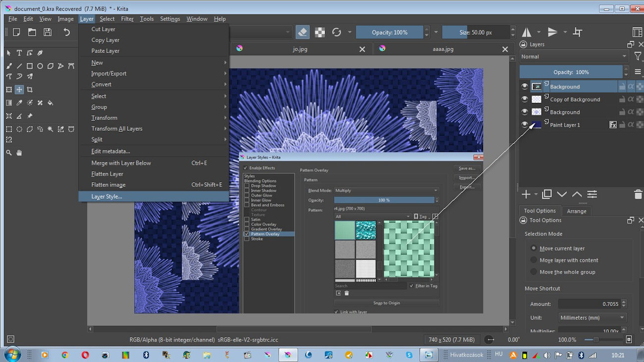Viewport: 644px width, 362px height.
Task: Select 'Move layer with content' radio option
Action: tap(534, 260)
